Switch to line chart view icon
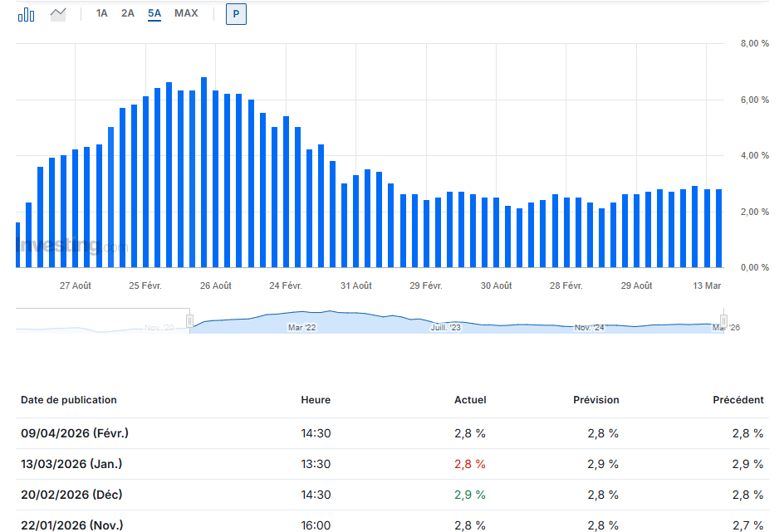 (58, 14)
